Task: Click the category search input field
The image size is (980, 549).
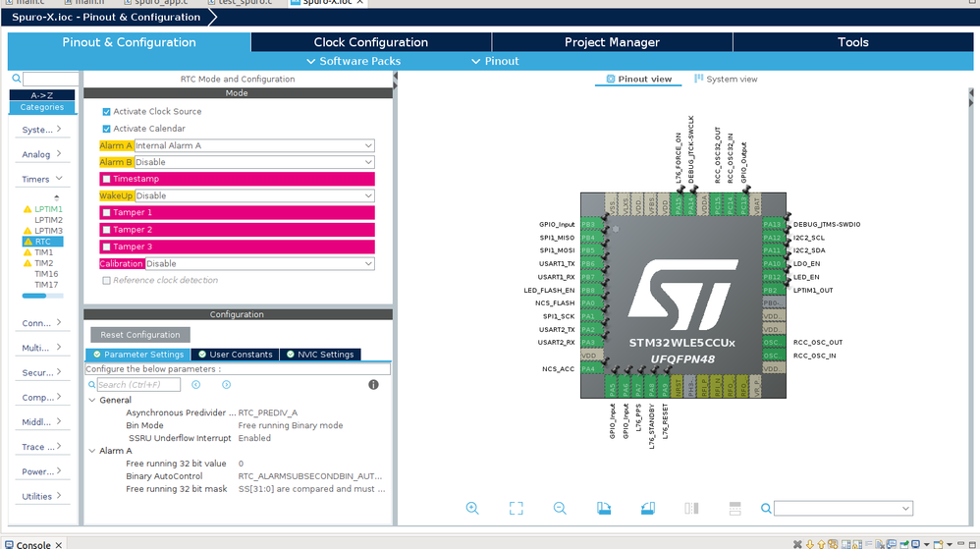Action: point(51,79)
